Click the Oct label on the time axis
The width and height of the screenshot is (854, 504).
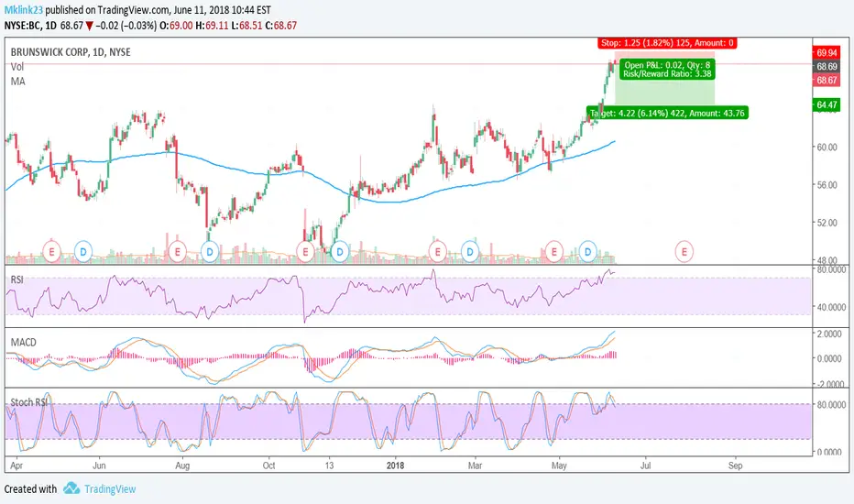pos(269,466)
